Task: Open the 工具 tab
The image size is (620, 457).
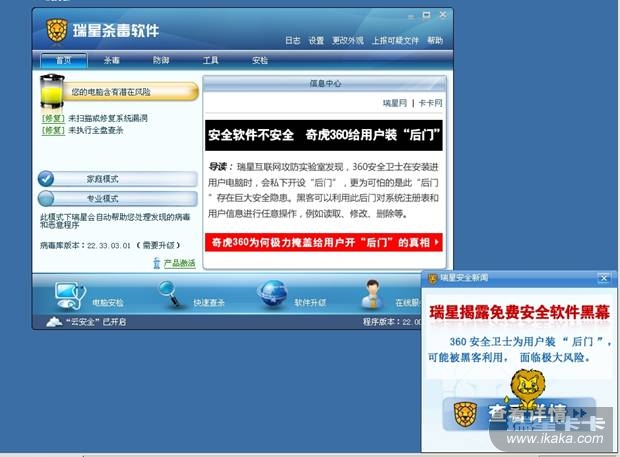Action: (210, 60)
